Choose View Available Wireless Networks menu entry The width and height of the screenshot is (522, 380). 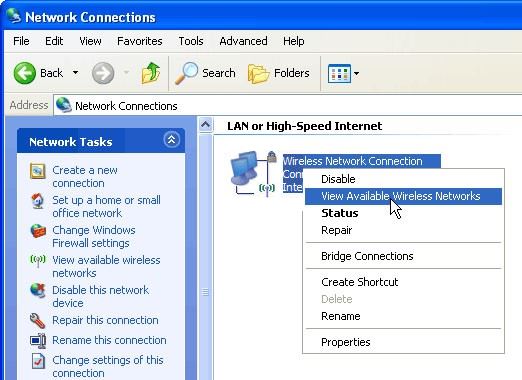pos(403,196)
